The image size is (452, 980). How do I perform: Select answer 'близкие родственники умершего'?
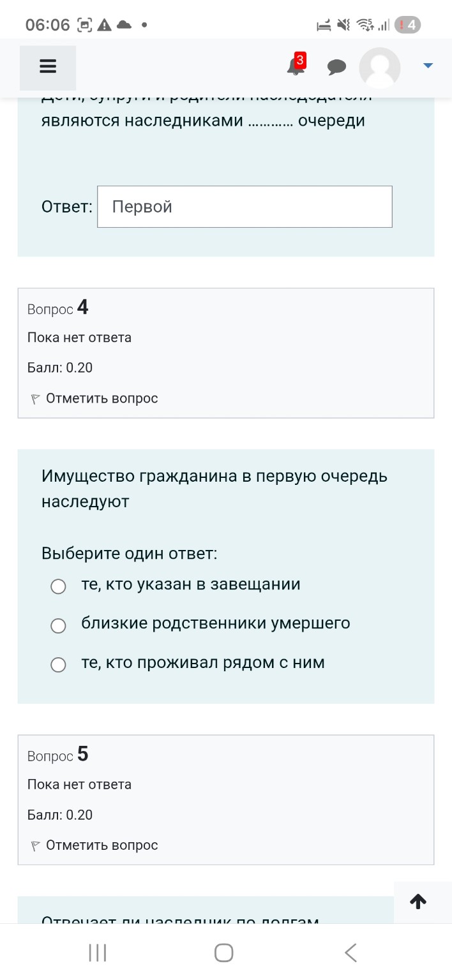[x=58, y=625]
